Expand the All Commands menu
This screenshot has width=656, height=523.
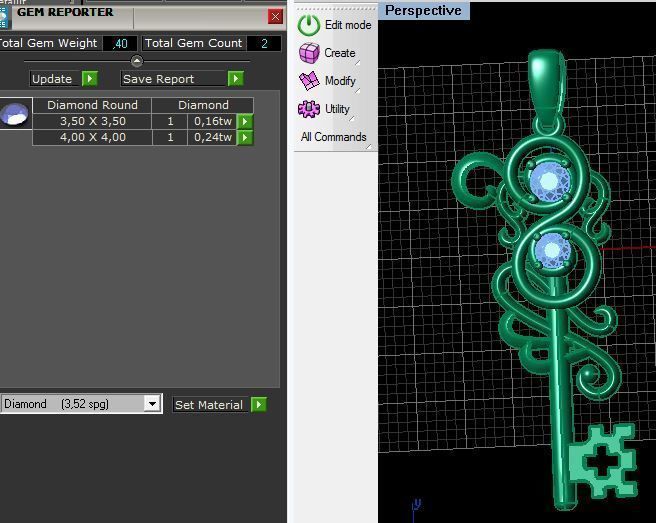333,137
